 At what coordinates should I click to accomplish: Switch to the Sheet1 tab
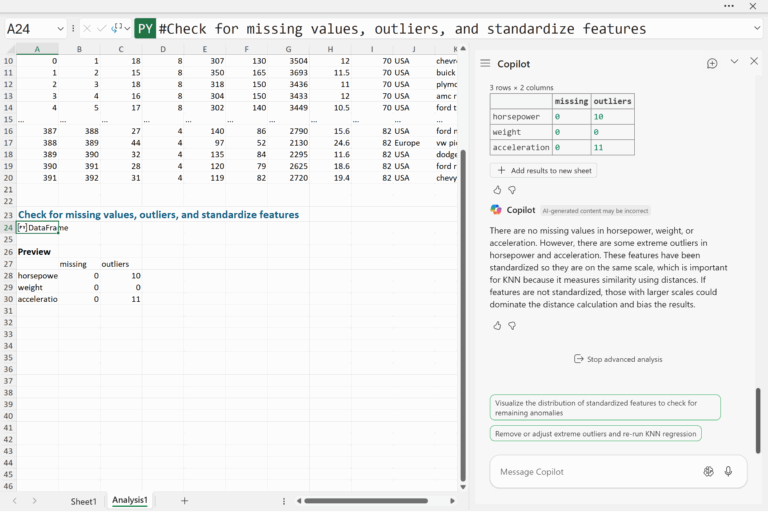click(83, 500)
